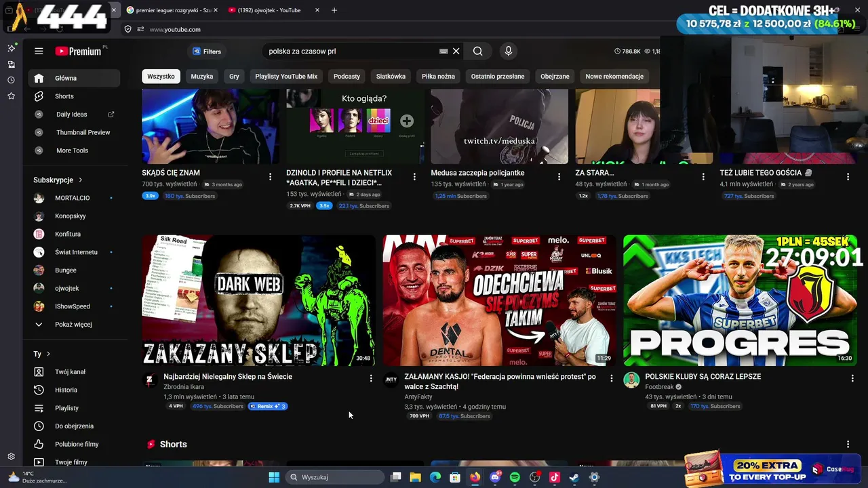Select the Podcasty filter chip
Screen dimensions: 868x488
click(347, 77)
